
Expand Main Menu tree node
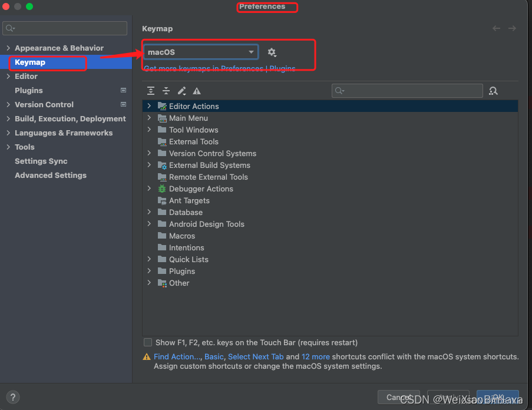(149, 118)
